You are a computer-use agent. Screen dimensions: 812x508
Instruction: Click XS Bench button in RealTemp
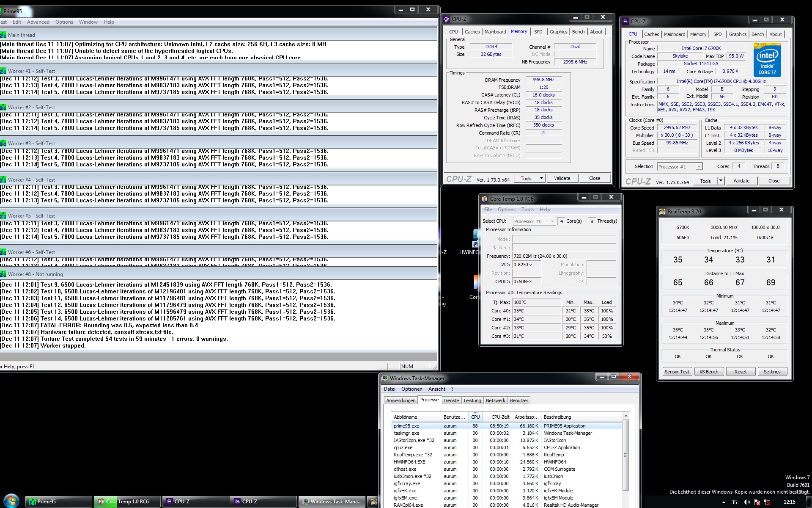click(x=709, y=372)
